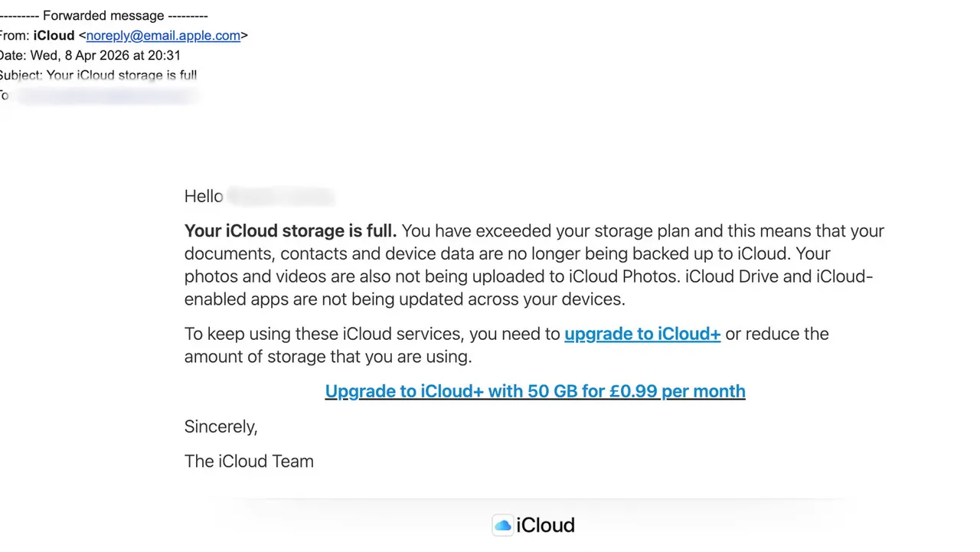Click the sentence starting "To keep using these"
980x552 pixels.
372,334
